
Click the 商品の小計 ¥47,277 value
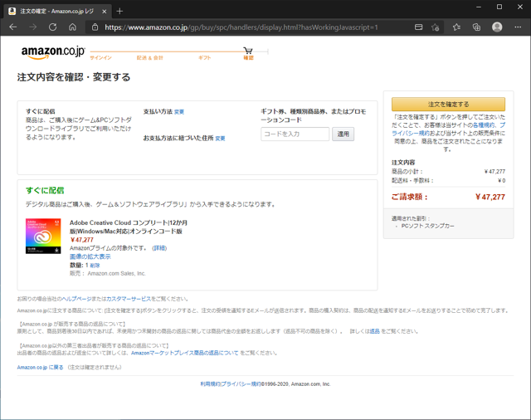[x=494, y=172]
